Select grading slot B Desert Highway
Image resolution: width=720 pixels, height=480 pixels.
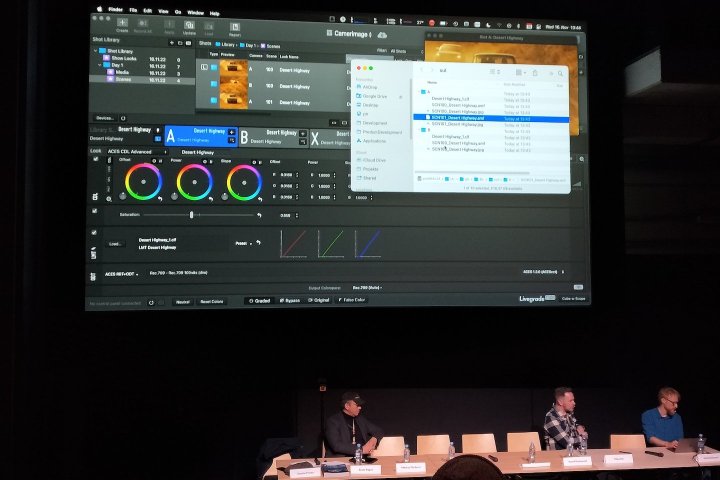pyautogui.click(x=273, y=137)
